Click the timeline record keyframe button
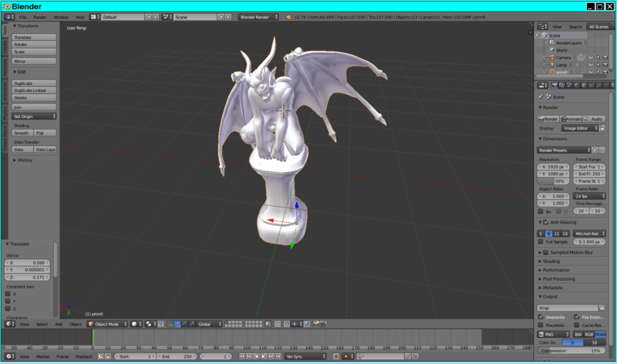617x364 pixels. click(335, 356)
